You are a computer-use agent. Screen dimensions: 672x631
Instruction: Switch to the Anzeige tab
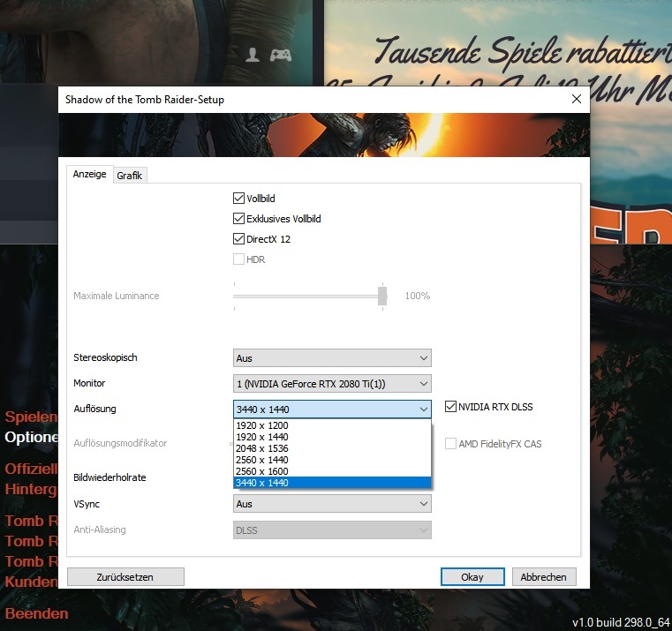(x=89, y=175)
